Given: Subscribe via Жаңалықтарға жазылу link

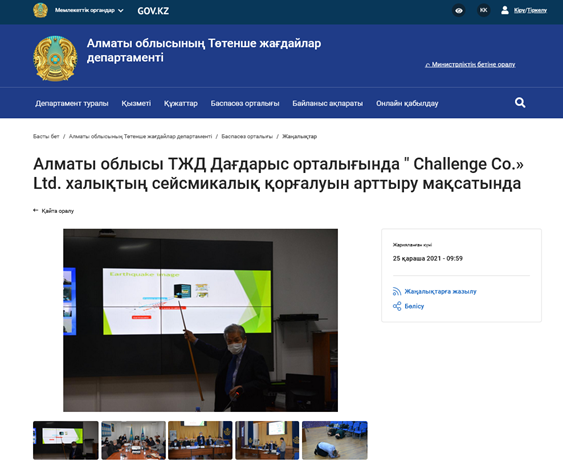Looking at the screenshot, I should coord(441,291).
